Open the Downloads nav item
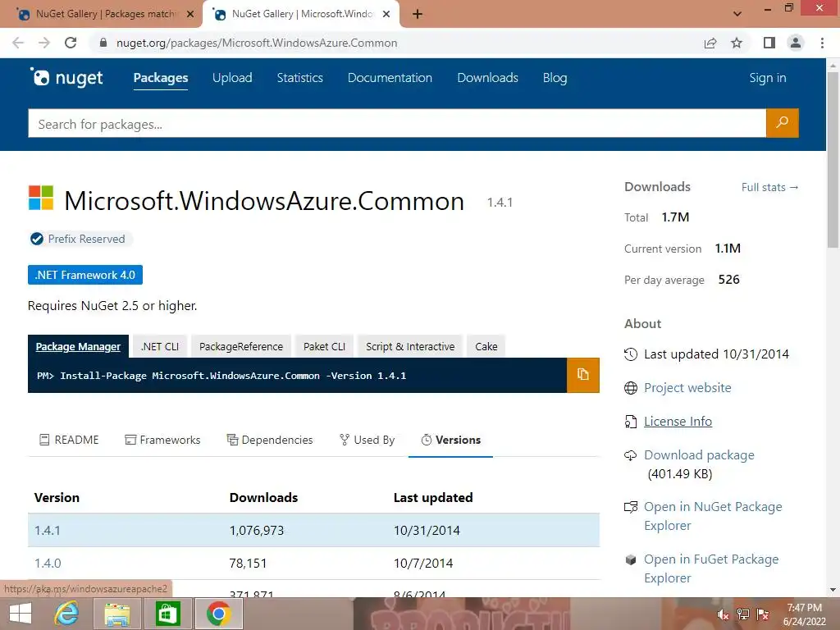 pos(487,78)
